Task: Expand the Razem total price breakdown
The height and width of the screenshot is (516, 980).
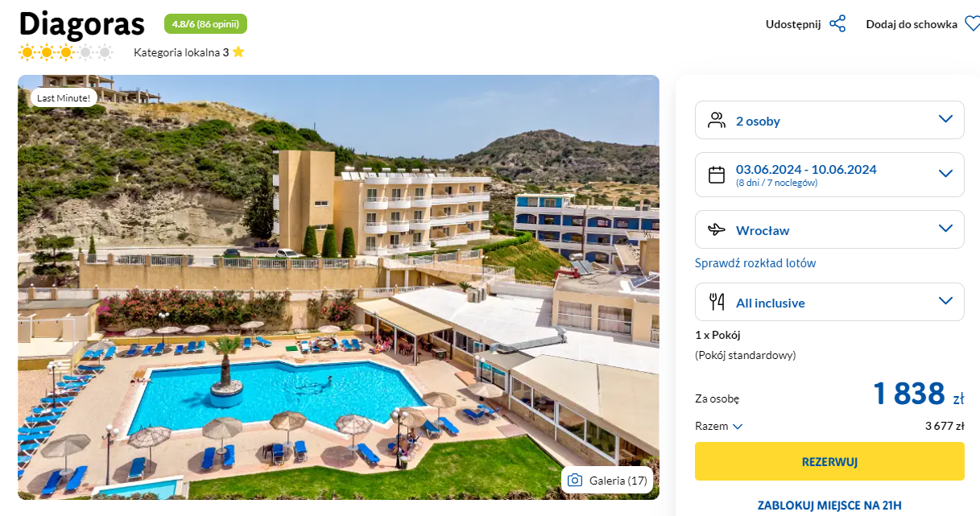Action: tap(719, 426)
